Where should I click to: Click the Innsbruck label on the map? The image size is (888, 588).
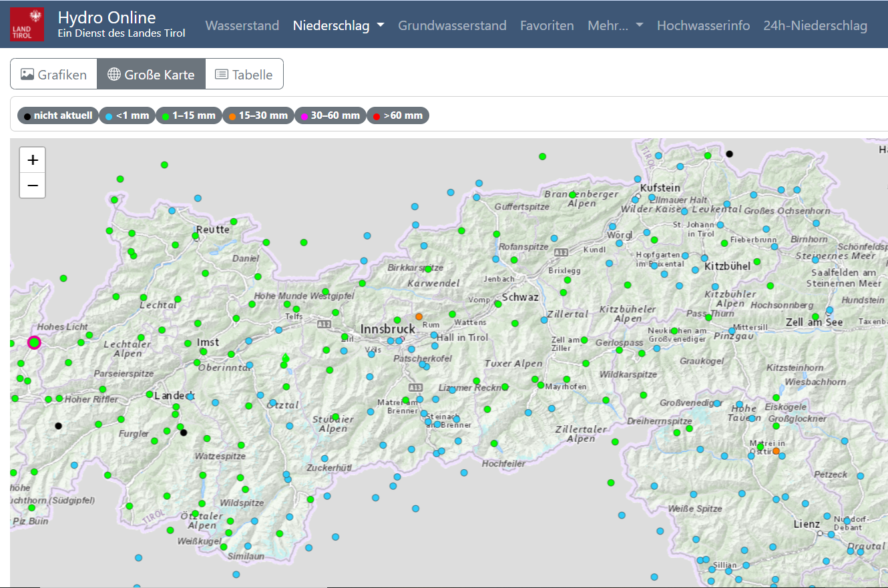(x=387, y=329)
